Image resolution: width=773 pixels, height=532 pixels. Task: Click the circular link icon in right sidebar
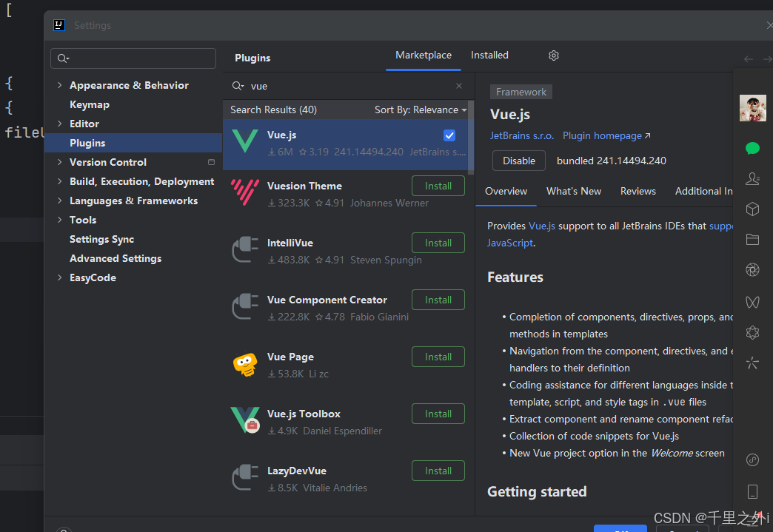pos(752,460)
